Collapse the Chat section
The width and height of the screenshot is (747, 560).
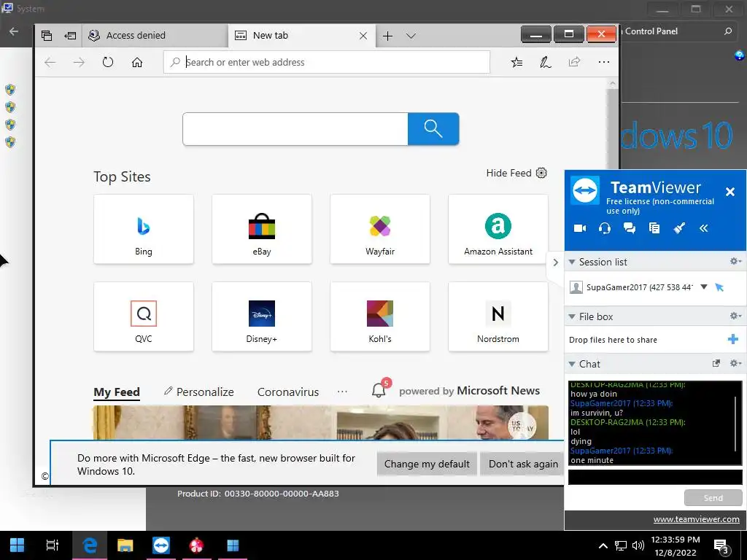point(572,364)
